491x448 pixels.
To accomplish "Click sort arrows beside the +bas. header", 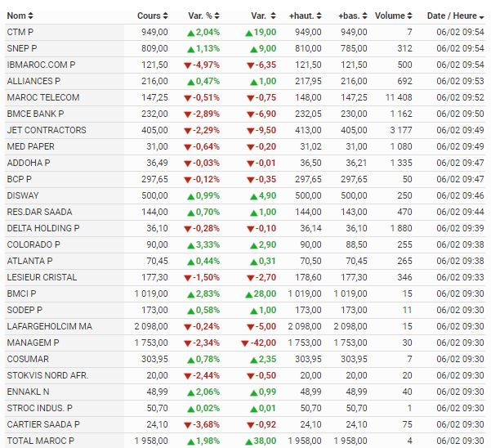I will [x=365, y=16].
